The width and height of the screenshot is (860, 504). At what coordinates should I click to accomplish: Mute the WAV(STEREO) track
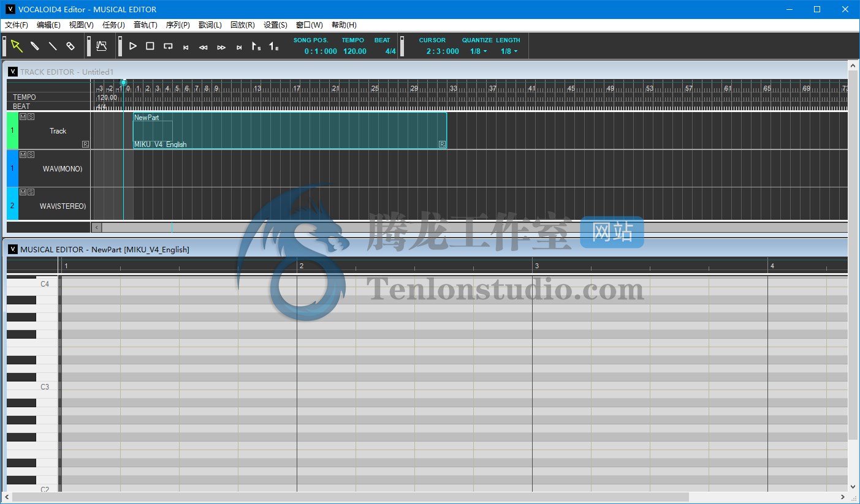pos(23,192)
